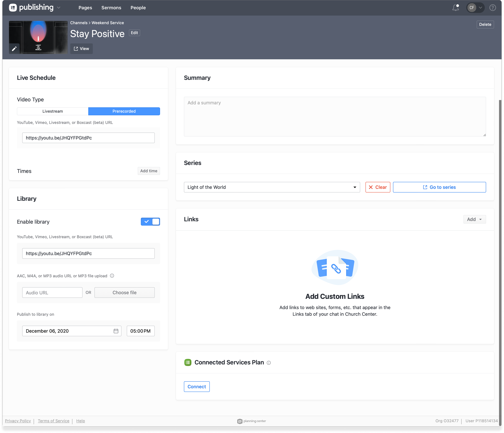Open the Light of the World series dropdown
504x433 pixels.
pyautogui.click(x=272, y=187)
